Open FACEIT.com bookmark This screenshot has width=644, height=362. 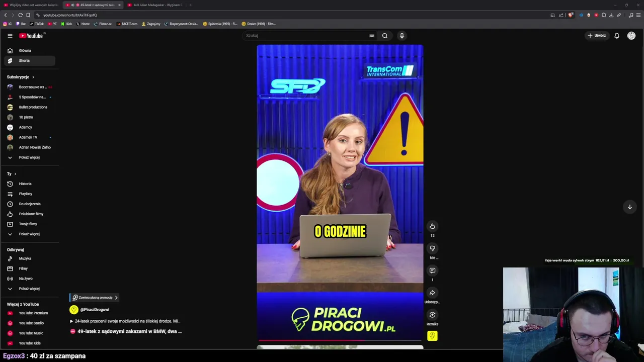(127, 24)
